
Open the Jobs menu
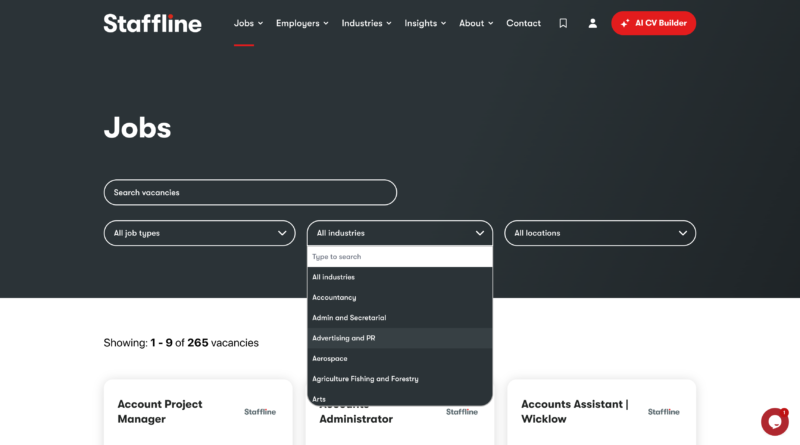coord(248,23)
